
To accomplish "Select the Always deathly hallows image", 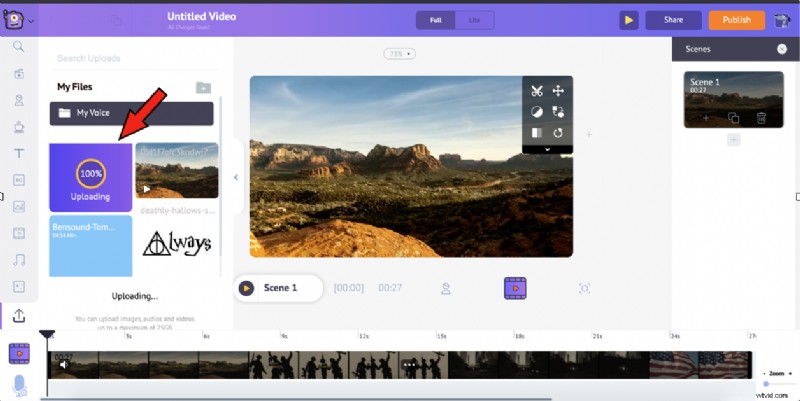I will [177, 243].
